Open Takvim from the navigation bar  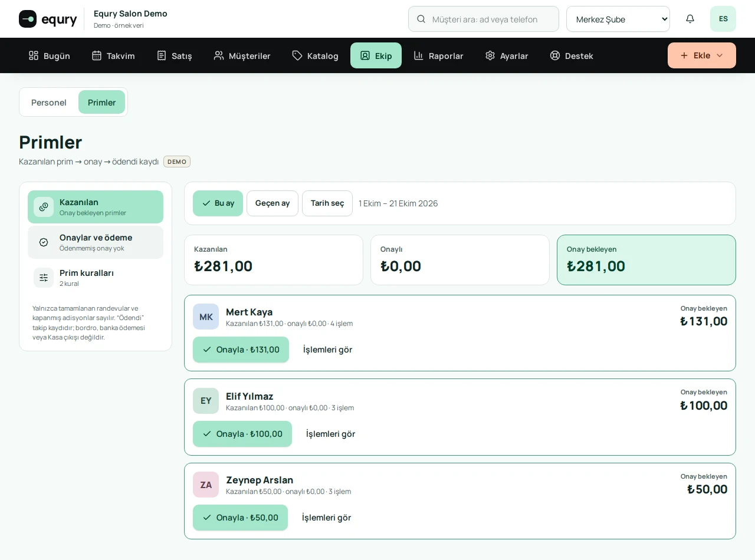pyautogui.click(x=113, y=55)
